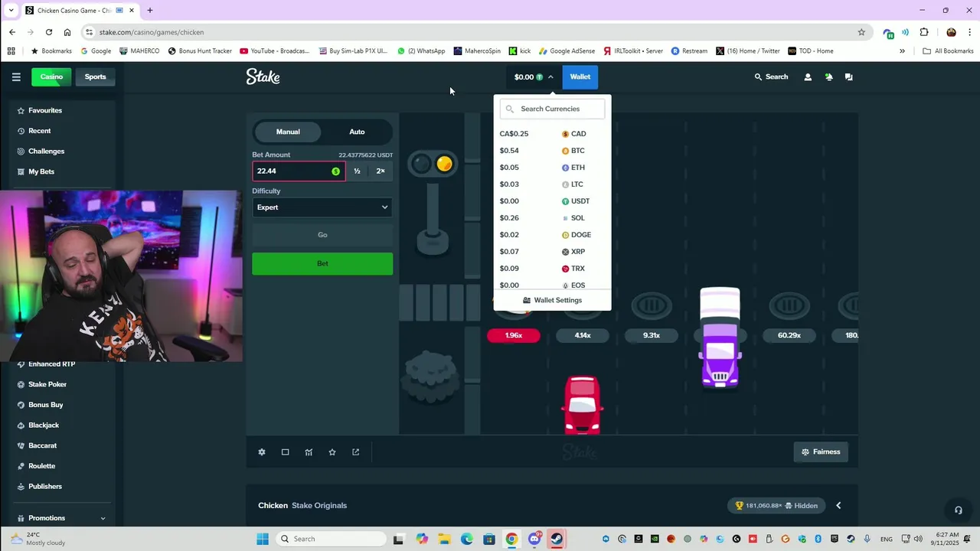Toggle theatre mode square icon

point(285,452)
